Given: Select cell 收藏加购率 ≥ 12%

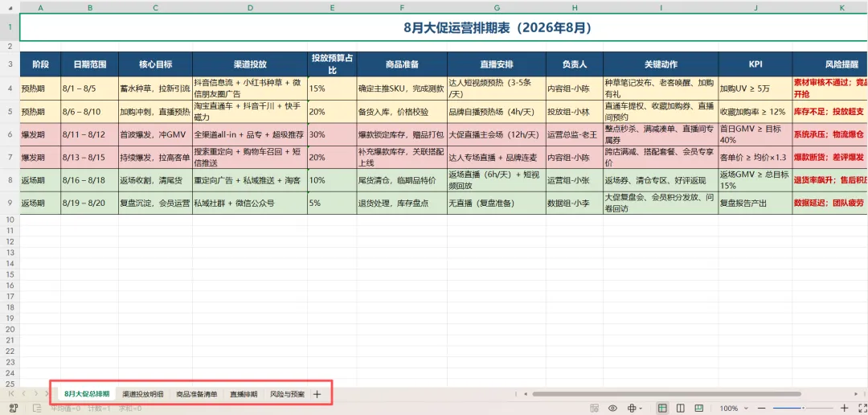Looking at the screenshot, I should click(x=755, y=111).
